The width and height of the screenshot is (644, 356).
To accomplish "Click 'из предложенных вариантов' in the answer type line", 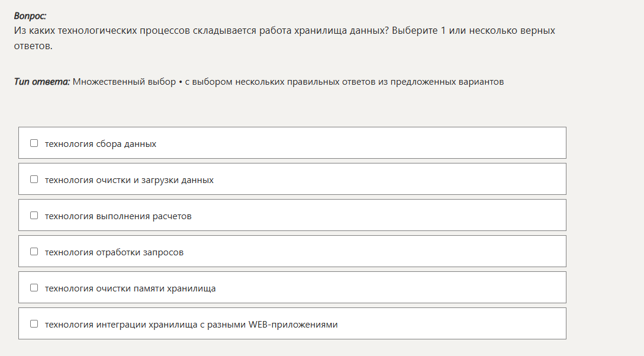I will (441, 82).
